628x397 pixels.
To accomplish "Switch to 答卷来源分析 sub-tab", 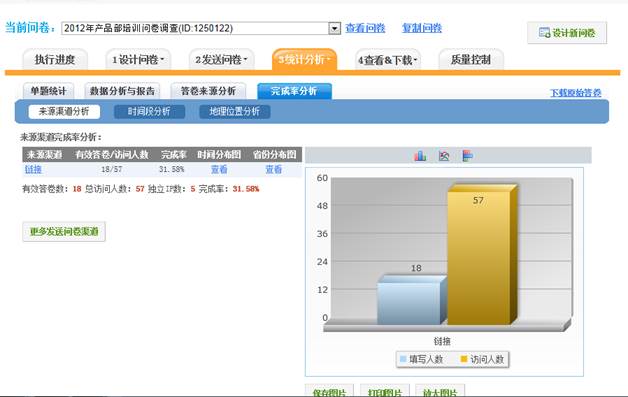I will [208, 91].
